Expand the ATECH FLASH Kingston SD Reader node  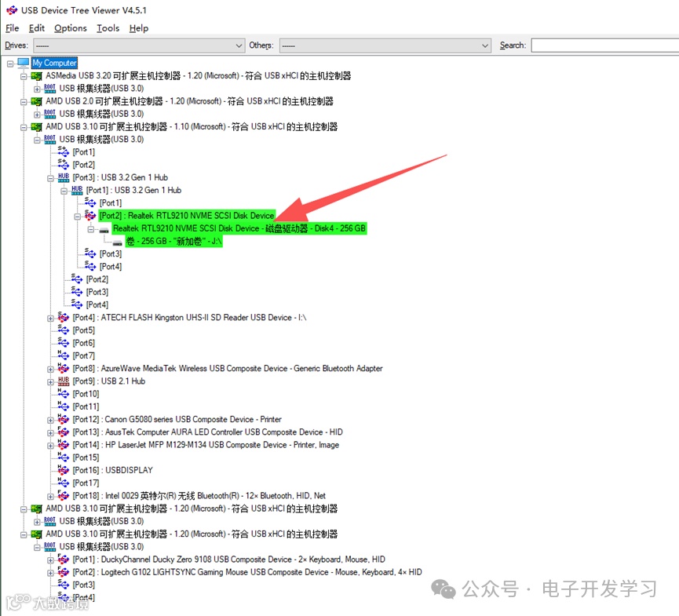51,318
